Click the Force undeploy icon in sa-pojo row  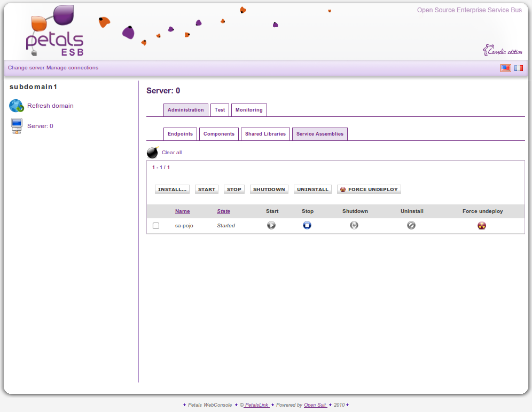482,226
